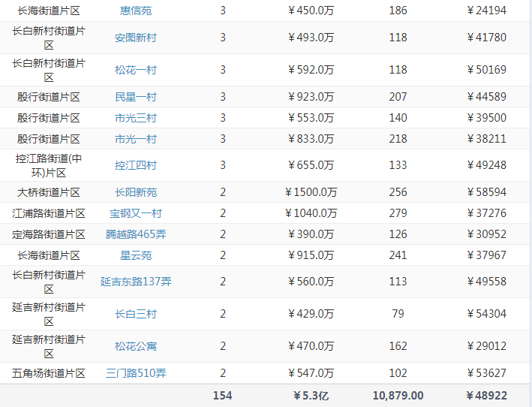This screenshot has height=407, width=532.
Task: Select the 控江路街道(中环)片区 district cell
Action: [x=49, y=166]
